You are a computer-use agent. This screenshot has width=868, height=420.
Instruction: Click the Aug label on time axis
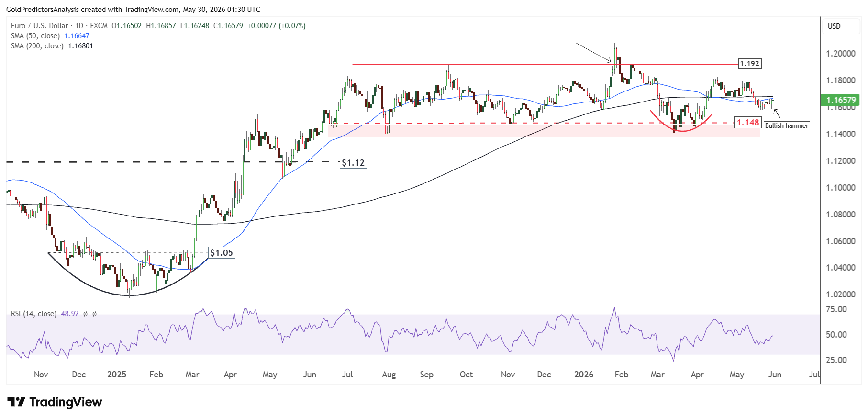pos(389,375)
